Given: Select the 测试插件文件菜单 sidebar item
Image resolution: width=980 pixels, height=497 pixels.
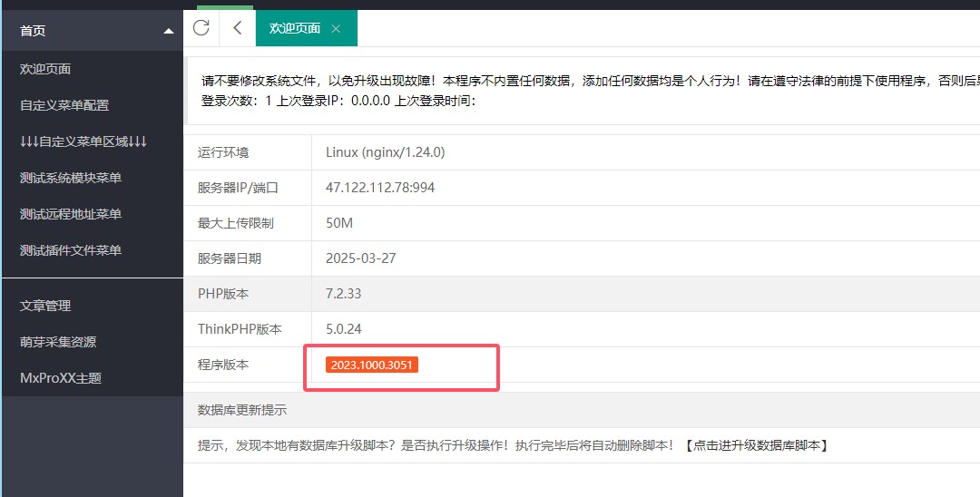Looking at the screenshot, I should coord(71,250).
